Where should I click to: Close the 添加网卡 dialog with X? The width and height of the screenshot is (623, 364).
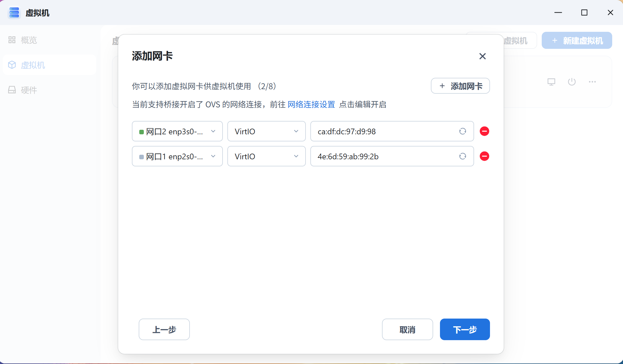click(482, 56)
